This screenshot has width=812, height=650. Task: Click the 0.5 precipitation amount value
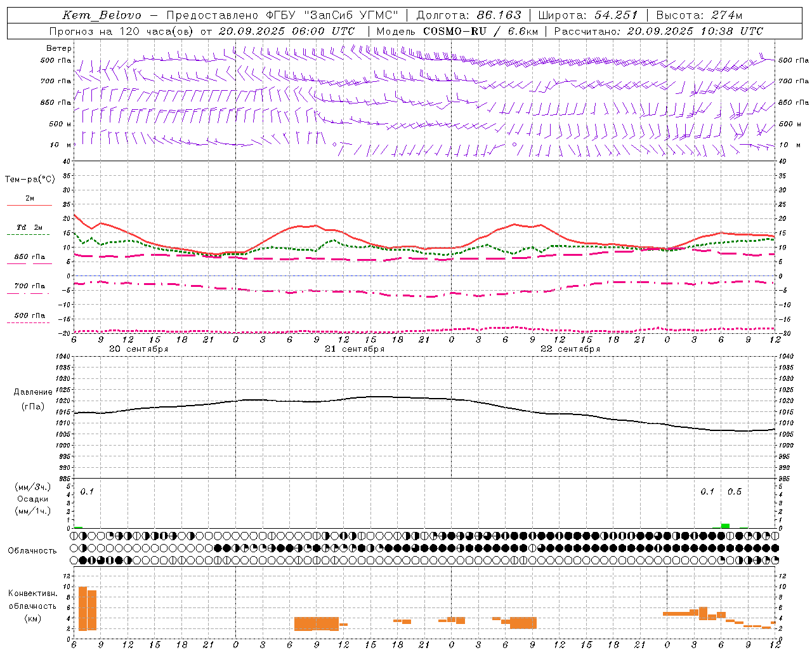[x=735, y=492]
